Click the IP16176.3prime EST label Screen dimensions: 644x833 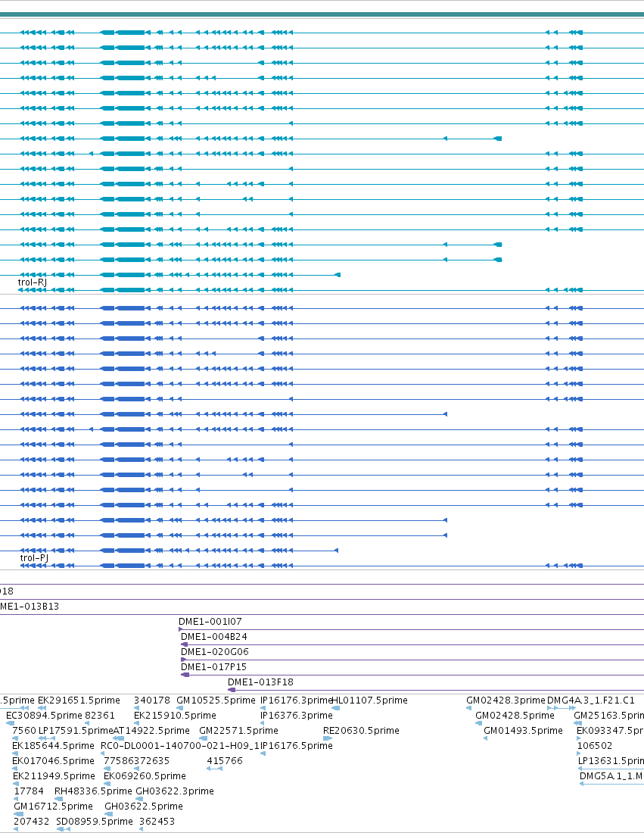click(296, 700)
